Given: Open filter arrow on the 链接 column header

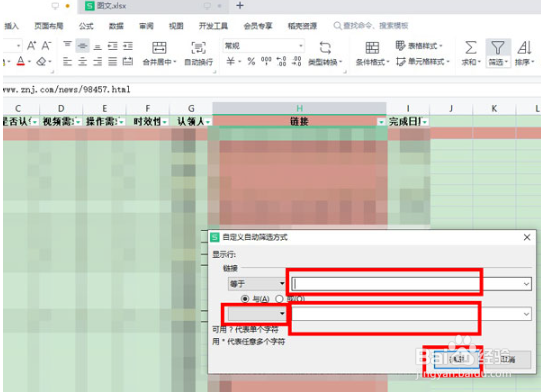Looking at the screenshot, I should (x=381, y=122).
